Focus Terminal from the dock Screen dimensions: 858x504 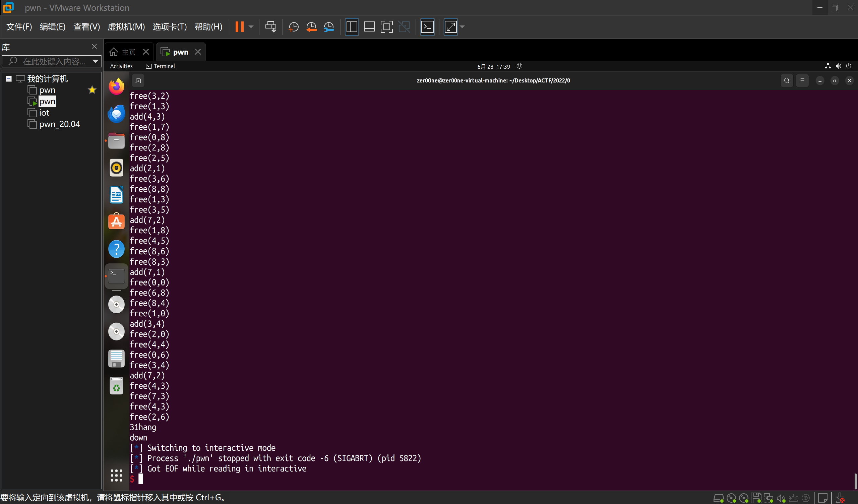(116, 276)
